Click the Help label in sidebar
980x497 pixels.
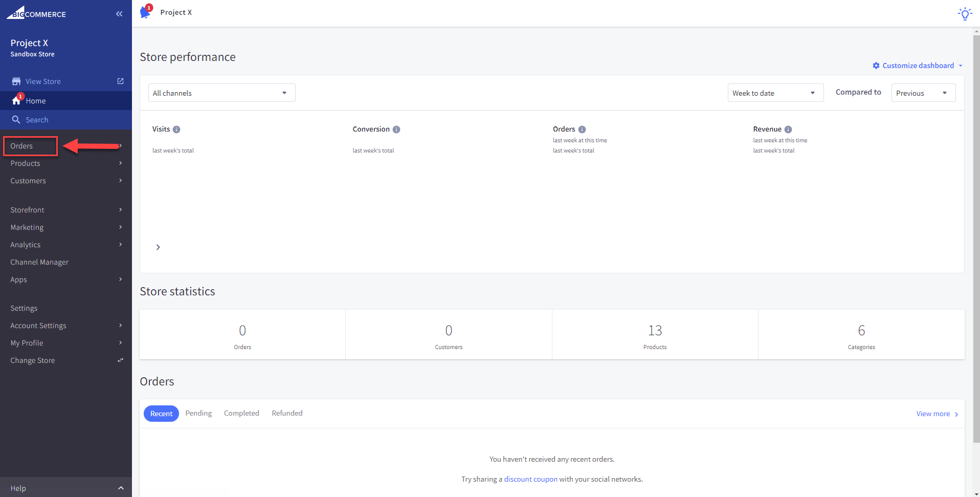[x=18, y=488]
